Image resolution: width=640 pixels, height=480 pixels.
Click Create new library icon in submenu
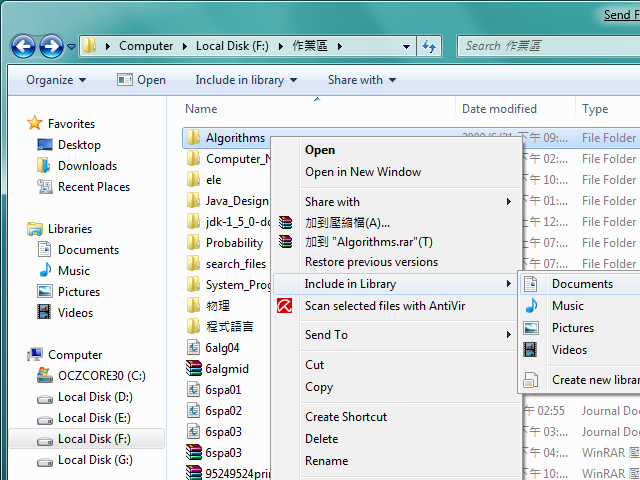coord(531,380)
